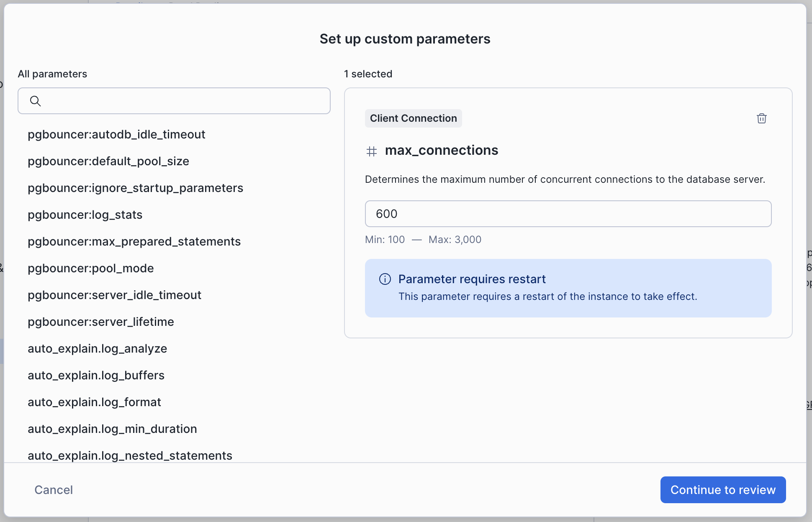This screenshot has height=522, width=812.
Task: Click the info icon in restart notice
Action: [x=385, y=279]
